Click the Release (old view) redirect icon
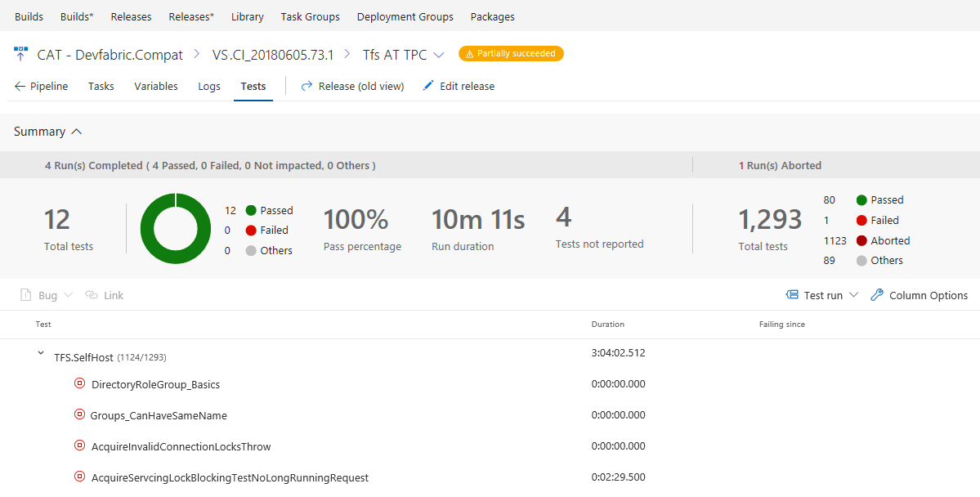This screenshot has height=497, width=980. pos(307,86)
